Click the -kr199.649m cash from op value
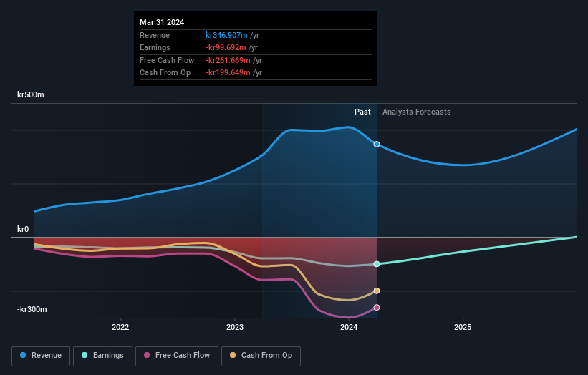Image resolution: width=588 pixels, height=375 pixels. (228, 73)
